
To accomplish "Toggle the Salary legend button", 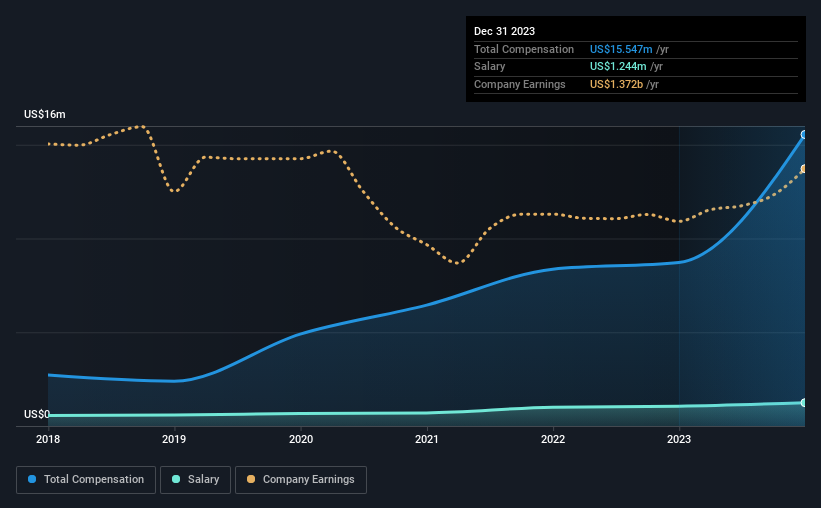I will tap(195, 480).
